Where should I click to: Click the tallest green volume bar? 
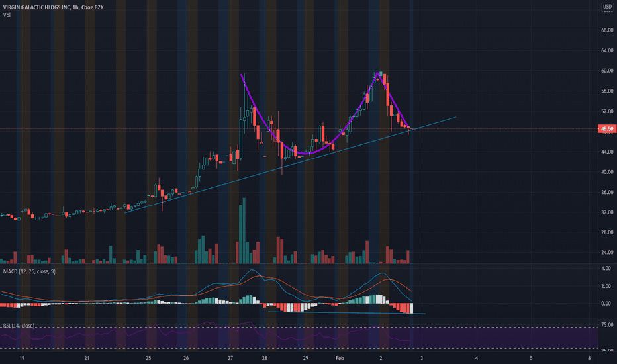(x=244, y=230)
